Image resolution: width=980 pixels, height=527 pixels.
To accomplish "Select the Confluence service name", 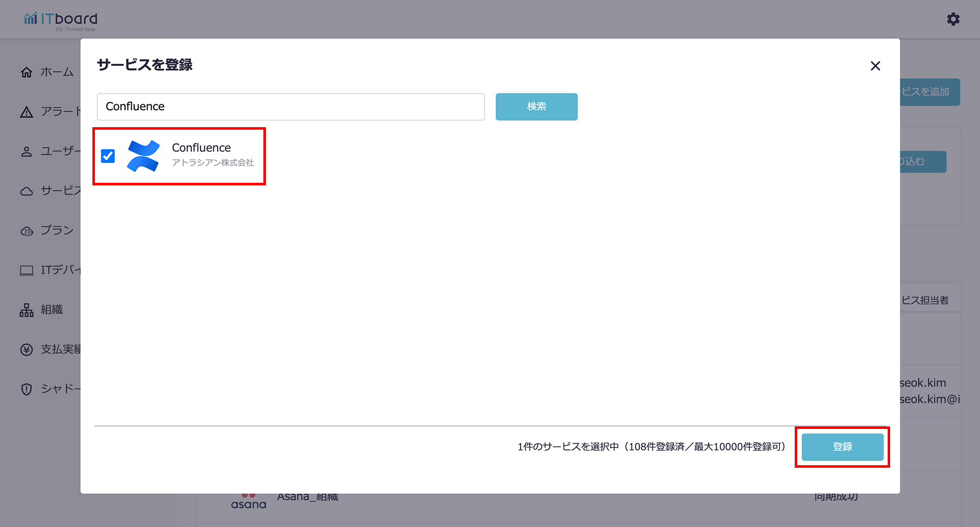I will point(201,148).
